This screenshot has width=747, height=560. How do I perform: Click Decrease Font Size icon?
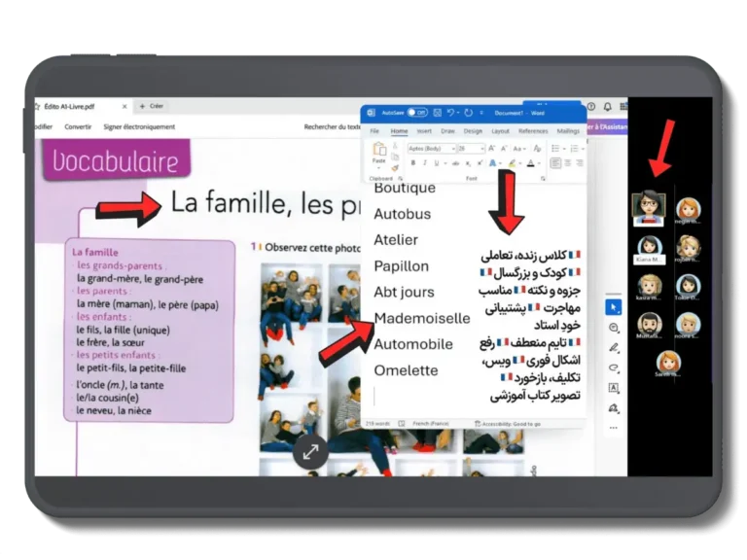[504, 149]
